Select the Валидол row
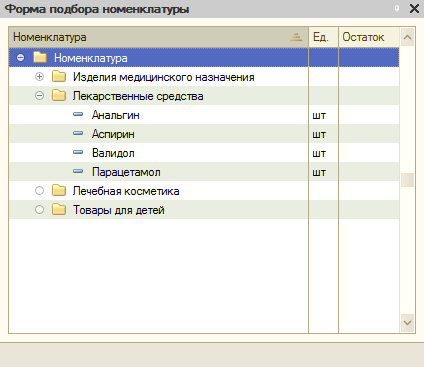The width and height of the screenshot is (424, 367). click(204, 153)
